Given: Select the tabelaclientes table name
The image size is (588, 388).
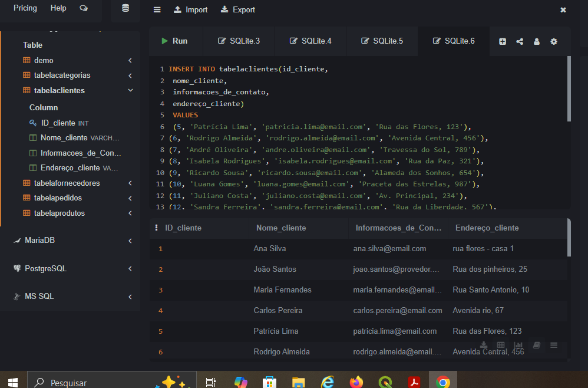Looking at the screenshot, I should point(60,90).
